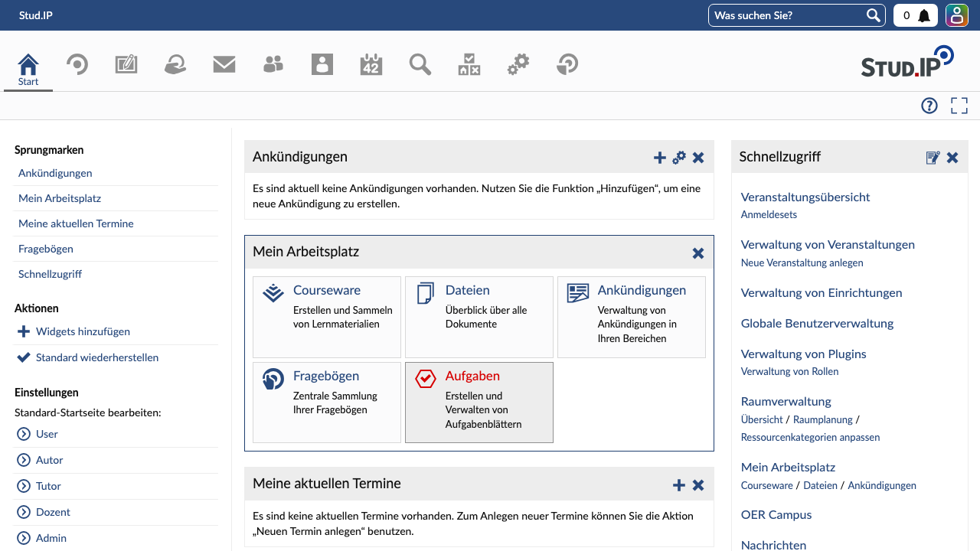Open the Aufgaben tile

click(x=479, y=403)
